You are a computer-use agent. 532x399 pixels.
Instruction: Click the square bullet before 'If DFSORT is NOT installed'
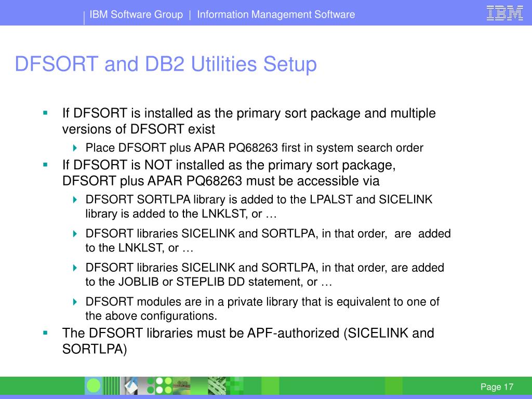(x=46, y=165)
